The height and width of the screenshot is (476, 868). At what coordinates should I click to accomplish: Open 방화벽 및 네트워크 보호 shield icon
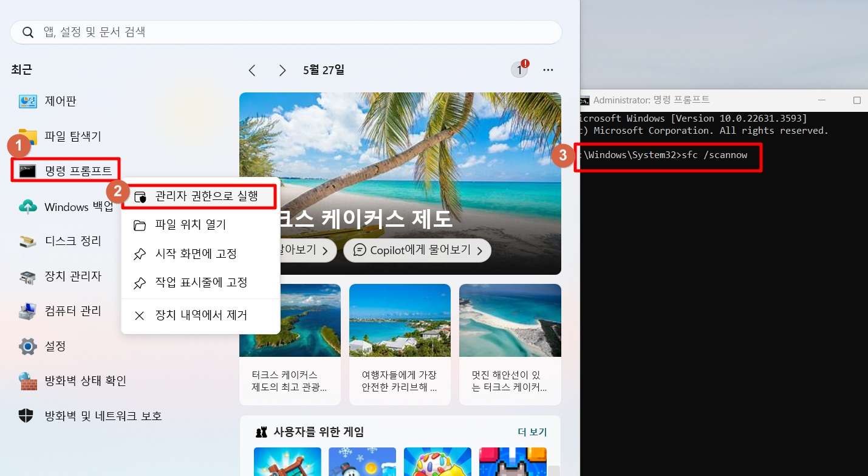(x=26, y=416)
